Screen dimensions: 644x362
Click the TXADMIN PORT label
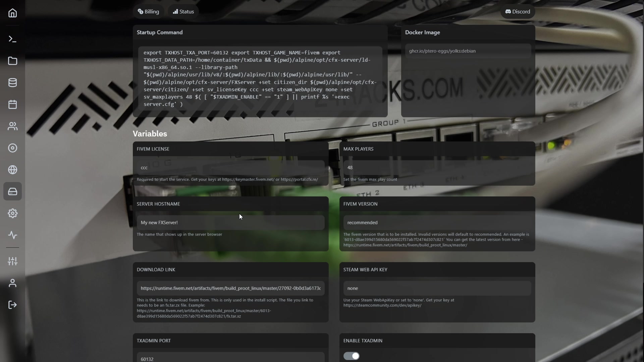click(154, 341)
